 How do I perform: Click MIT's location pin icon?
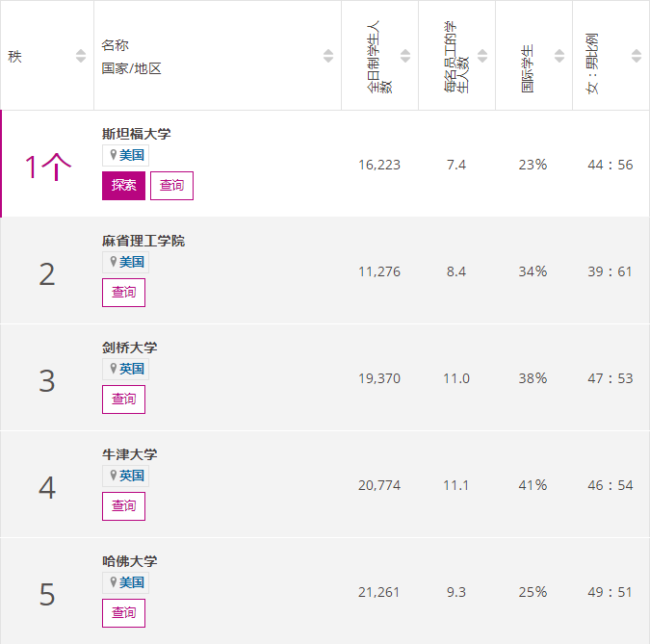coord(113,262)
